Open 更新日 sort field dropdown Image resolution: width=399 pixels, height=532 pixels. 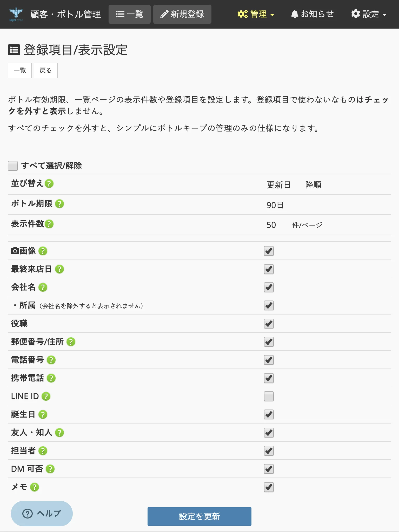279,185
